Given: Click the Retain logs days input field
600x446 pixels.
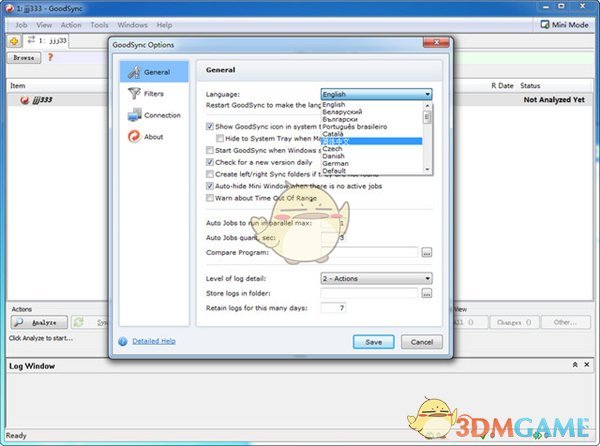Looking at the screenshot, I should tap(333, 308).
